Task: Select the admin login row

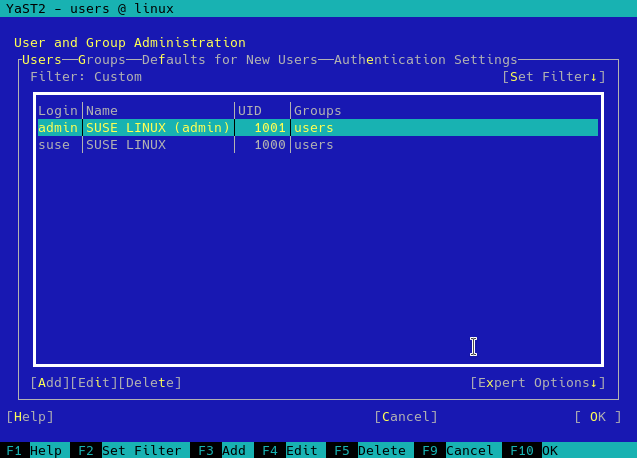Action: tap(318, 128)
